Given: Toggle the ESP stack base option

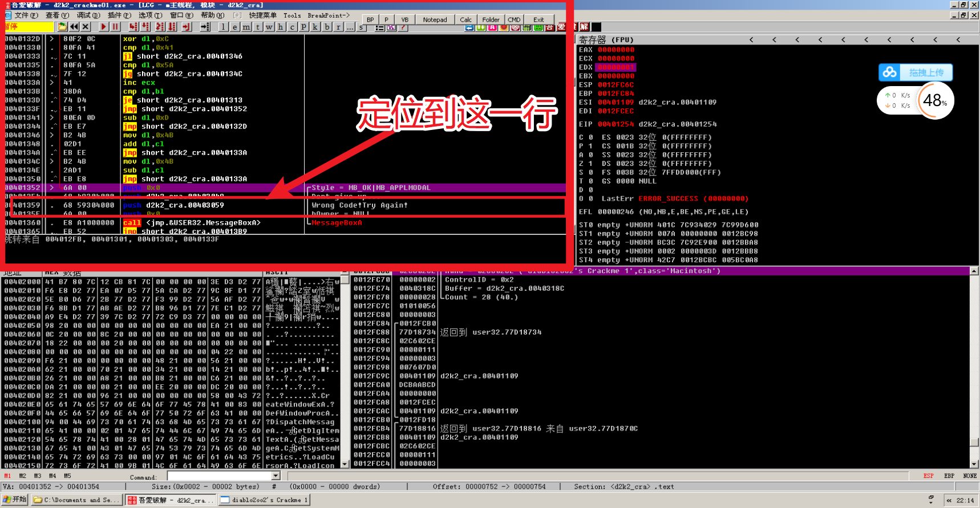Looking at the screenshot, I should pyautogui.click(x=928, y=476).
